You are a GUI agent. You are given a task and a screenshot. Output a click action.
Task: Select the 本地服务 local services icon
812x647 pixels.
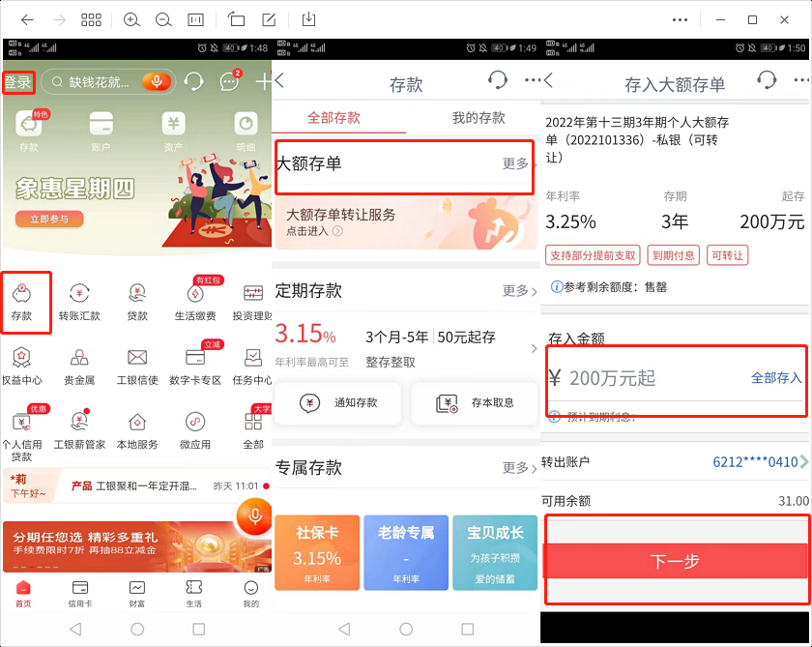[137, 428]
